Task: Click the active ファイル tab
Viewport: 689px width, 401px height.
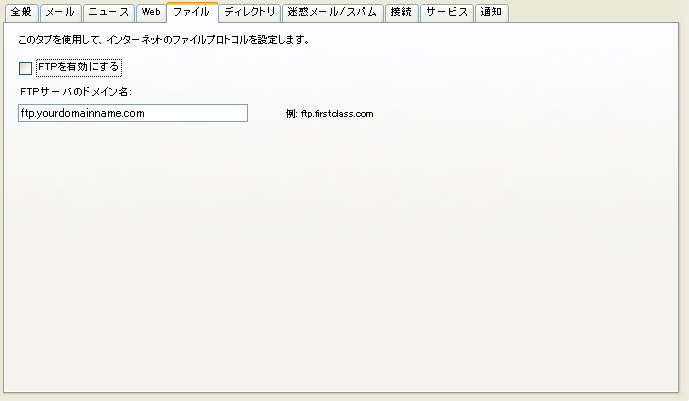Action: tap(191, 12)
